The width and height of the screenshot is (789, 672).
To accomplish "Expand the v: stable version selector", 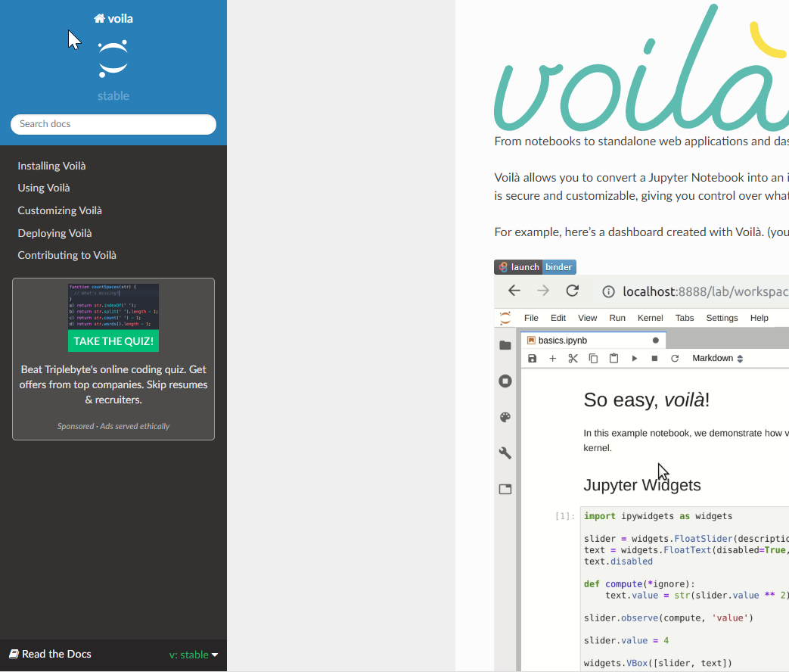I will click(194, 655).
